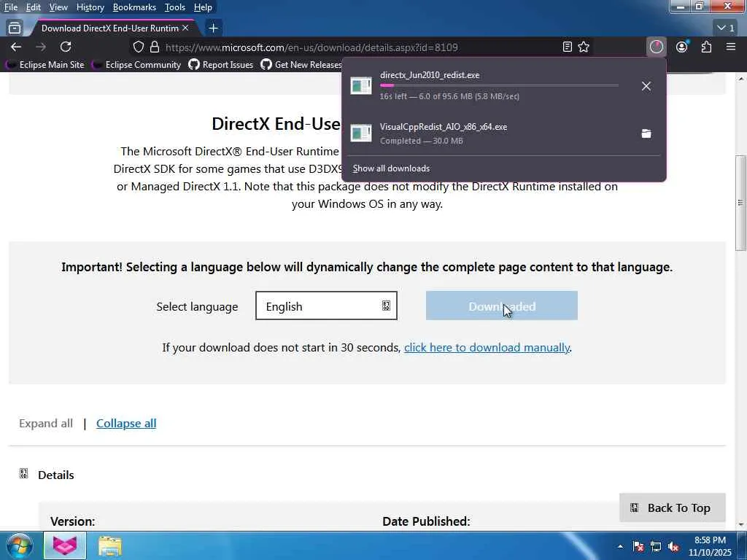
Task: Reload the page with refresh icon
Action: point(66,47)
